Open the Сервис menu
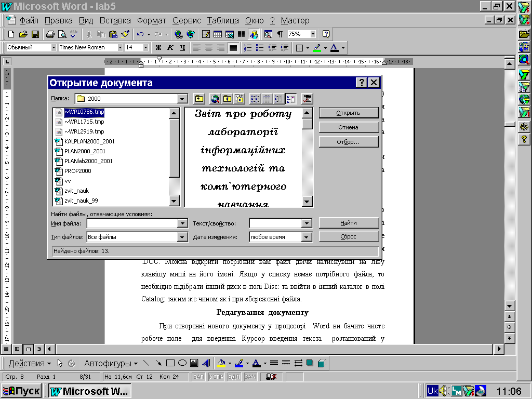The width and height of the screenshot is (532, 399). tap(187, 21)
